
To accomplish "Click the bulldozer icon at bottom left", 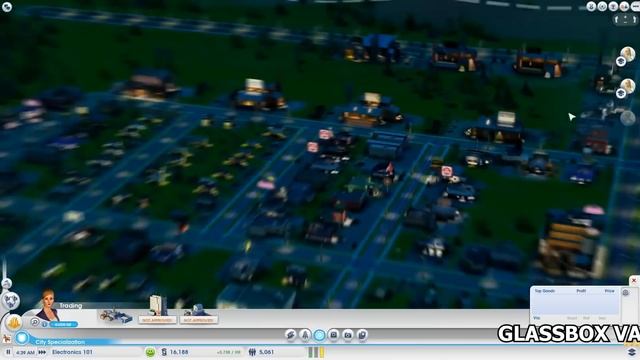I will (x=6, y=339).
